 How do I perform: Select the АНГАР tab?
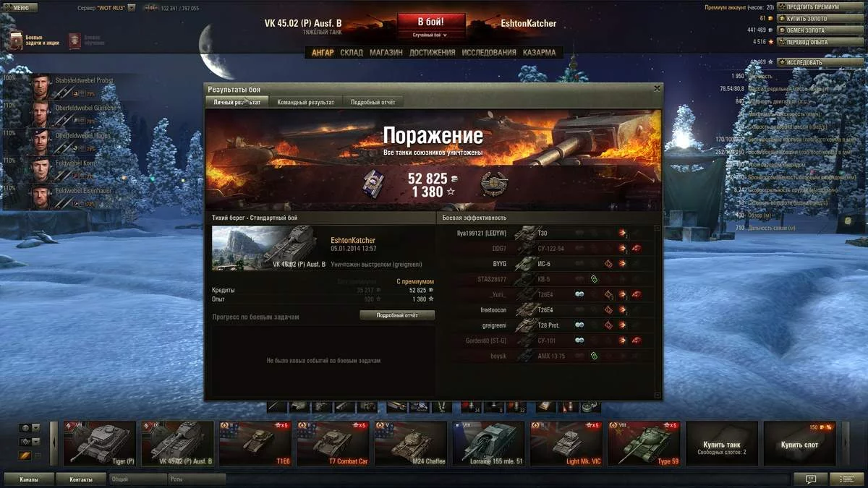(323, 52)
